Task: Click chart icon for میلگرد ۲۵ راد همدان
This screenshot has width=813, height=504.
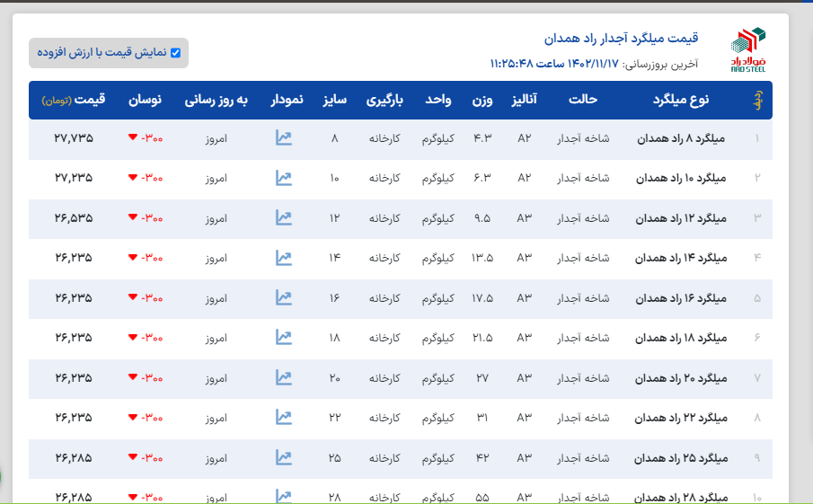Action: tap(284, 457)
